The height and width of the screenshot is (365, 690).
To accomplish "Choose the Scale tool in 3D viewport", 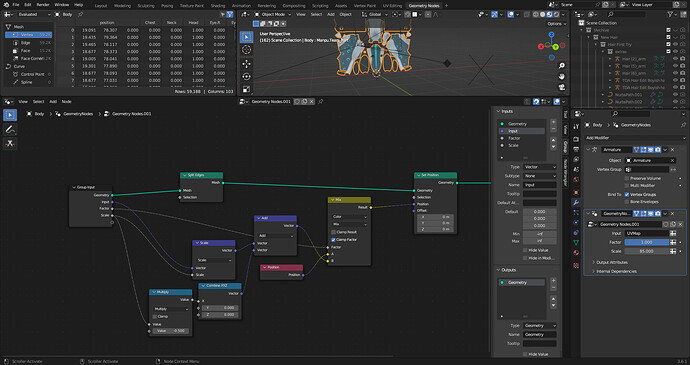I will click(x=246, y=89).
